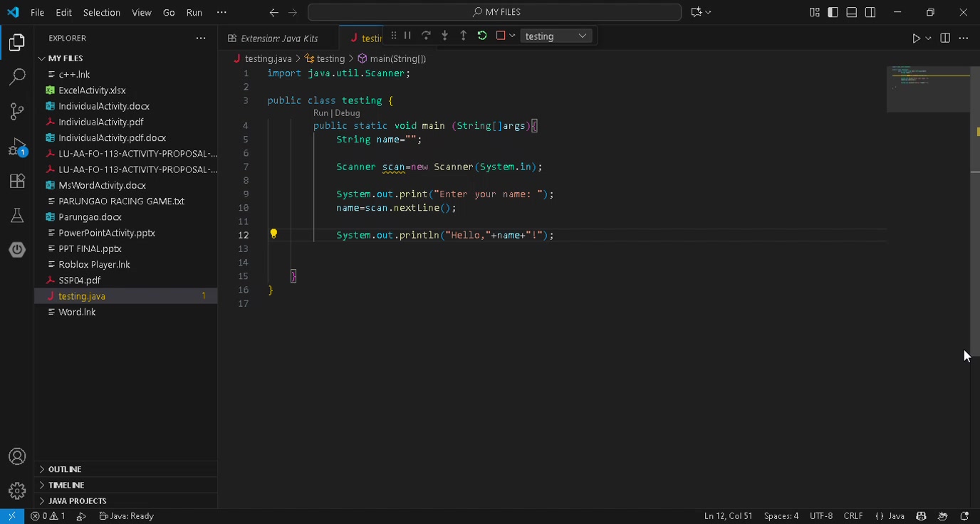Pause the running debug session

coord(407,36)
